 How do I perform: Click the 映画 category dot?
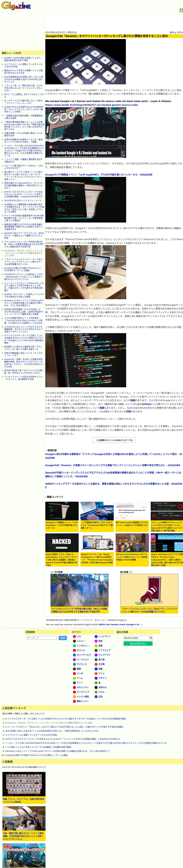pyautogui.click(x=96, y=669)
